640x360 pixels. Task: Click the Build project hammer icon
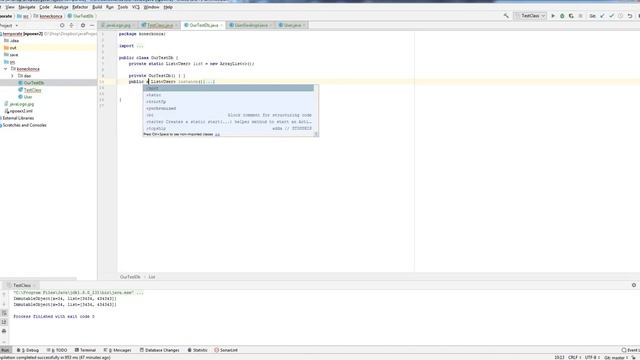[x=506, y=16]
